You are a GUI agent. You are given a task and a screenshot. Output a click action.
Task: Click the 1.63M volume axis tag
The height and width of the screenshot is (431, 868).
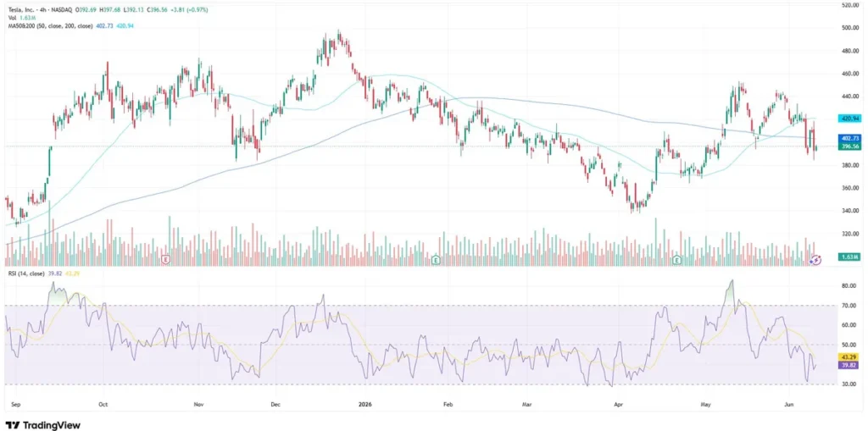coord(849,257)
